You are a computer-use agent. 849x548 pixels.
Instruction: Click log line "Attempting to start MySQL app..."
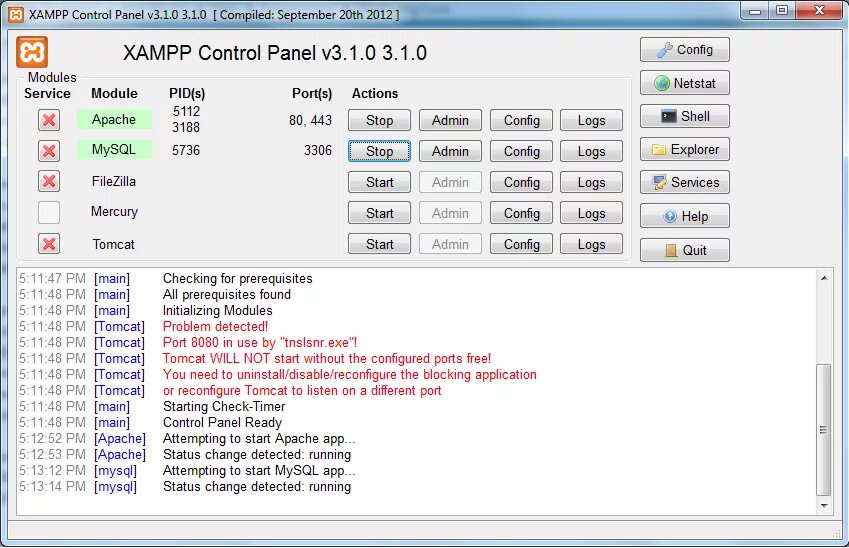pos(259,471)
